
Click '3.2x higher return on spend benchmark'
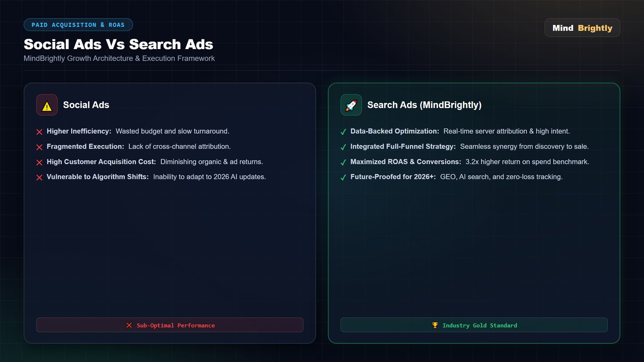(527, 162)
